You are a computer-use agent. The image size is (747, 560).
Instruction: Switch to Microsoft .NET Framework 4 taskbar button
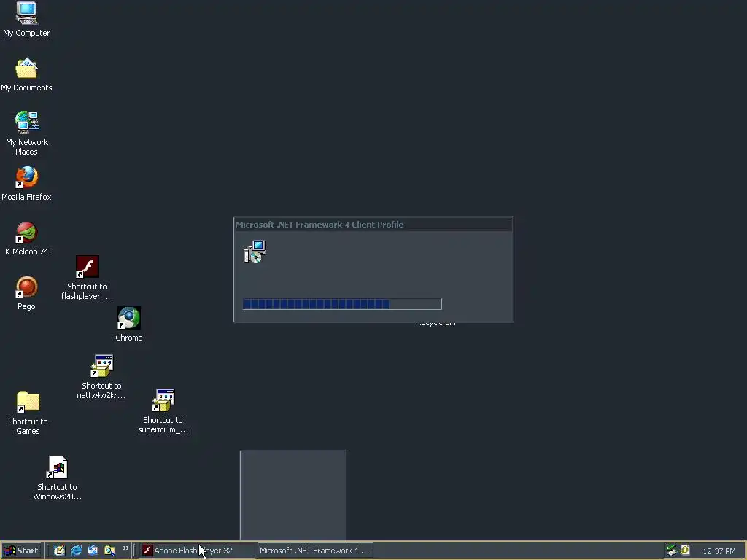pos(315,551)
